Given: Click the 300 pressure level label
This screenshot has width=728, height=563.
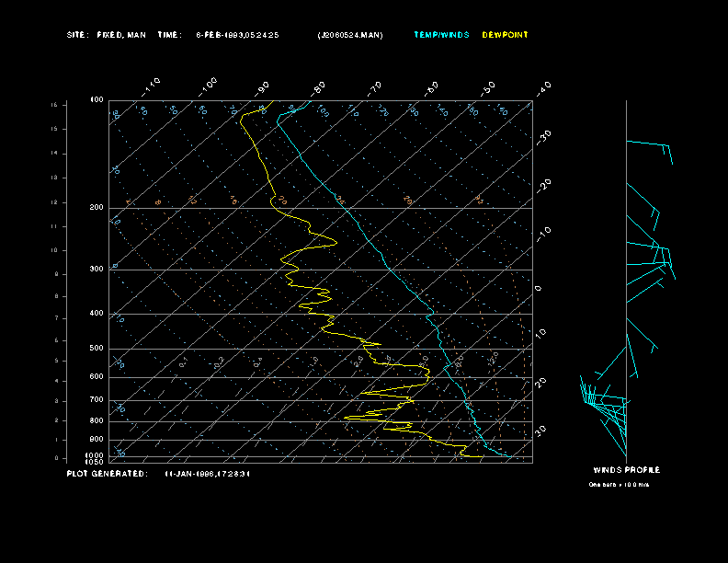Looking at the screenshot, I should [x=97, y=269].
